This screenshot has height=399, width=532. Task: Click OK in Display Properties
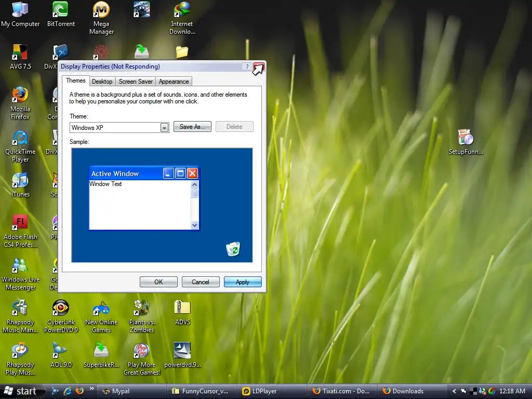coord(158,282)
